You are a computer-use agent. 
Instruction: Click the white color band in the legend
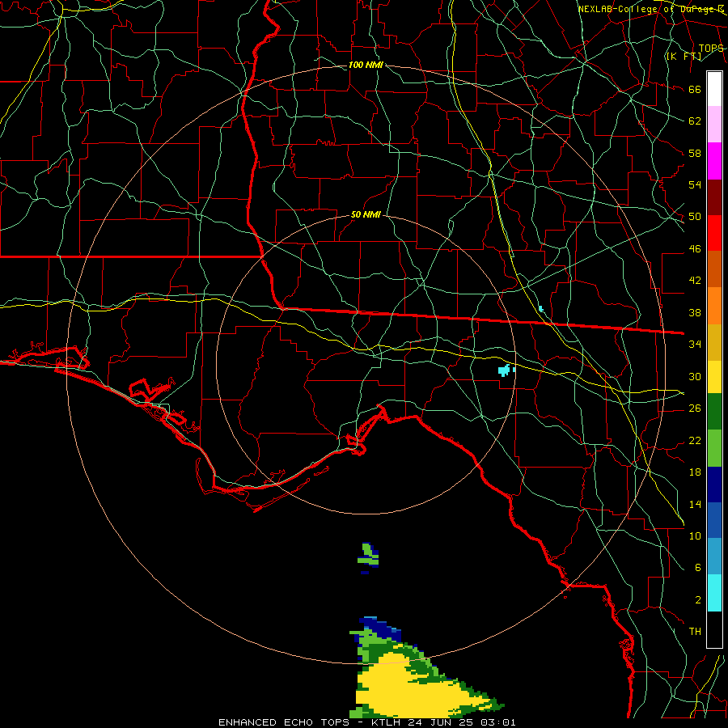point(714,89)
